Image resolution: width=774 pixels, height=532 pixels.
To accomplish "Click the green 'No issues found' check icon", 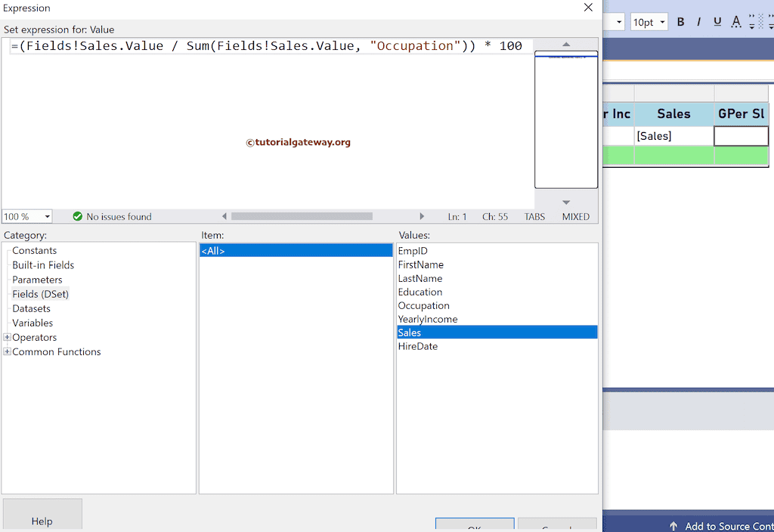I will pos(76,216).
